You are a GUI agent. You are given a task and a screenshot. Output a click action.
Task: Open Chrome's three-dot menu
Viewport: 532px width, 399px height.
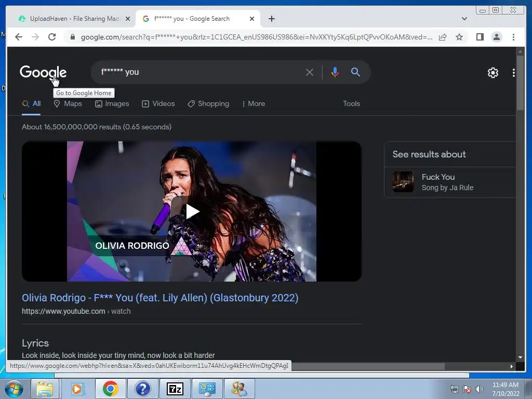coord(513,37)
